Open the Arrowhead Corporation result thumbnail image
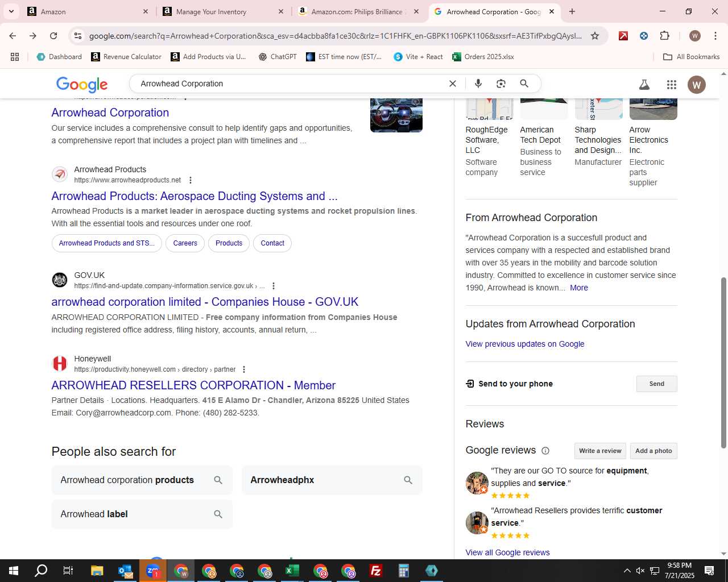728x582 pixels. pos(396,115)
